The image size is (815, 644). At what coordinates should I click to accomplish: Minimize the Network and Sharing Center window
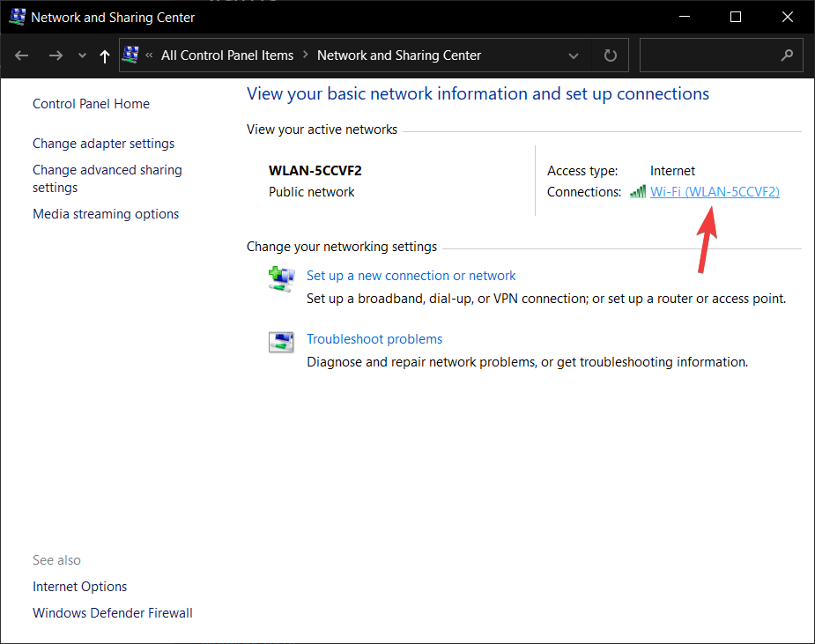coord(685,17)
